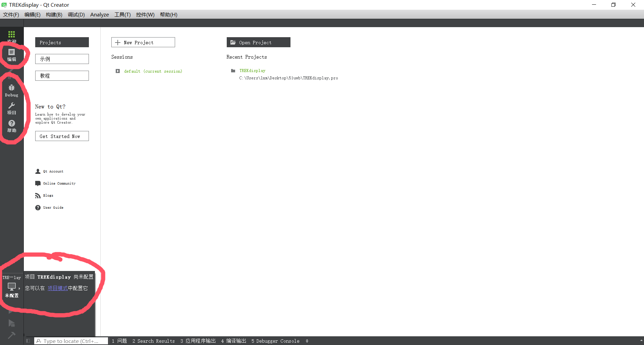
Task: Open the 控件(W) menu
Action: coord(145,14)
